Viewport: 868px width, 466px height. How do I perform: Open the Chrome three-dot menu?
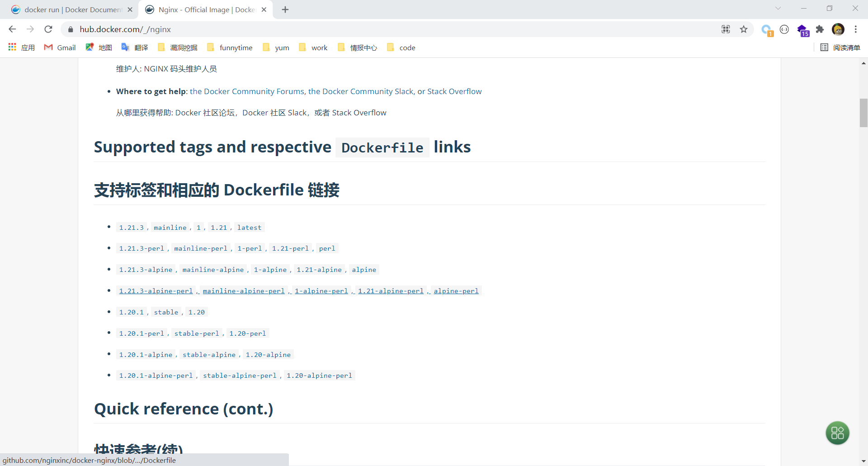coord(856,29)
